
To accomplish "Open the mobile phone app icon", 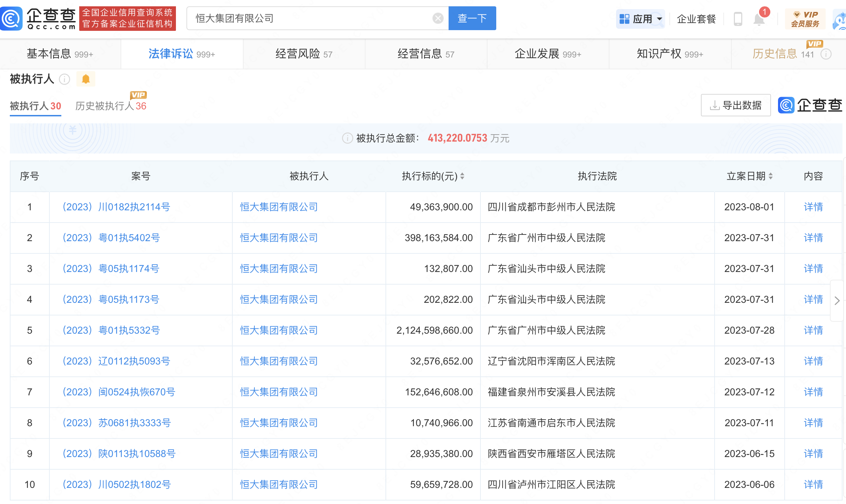I will [x=738, y=19].
